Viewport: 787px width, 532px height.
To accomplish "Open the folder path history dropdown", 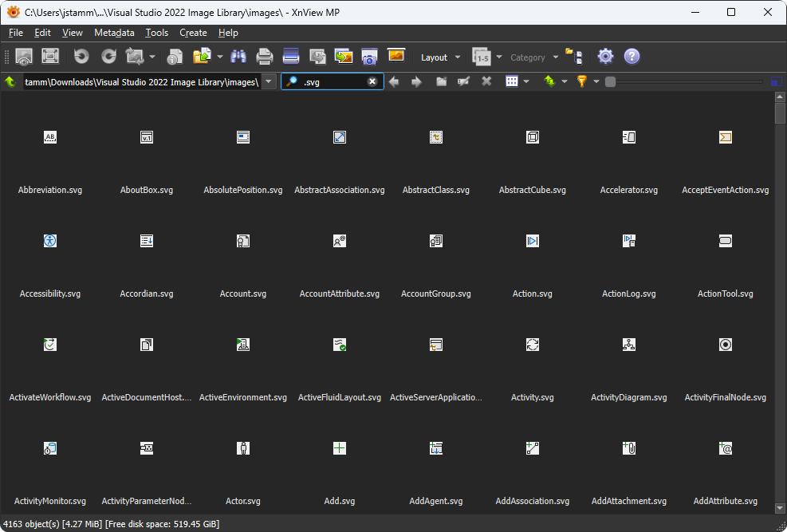I will point(270,81).
